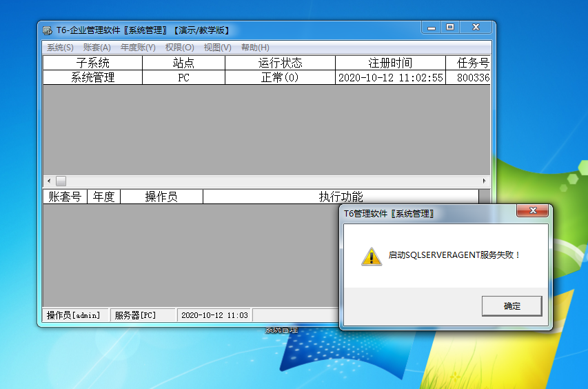Click the 操作员[admin] status bar entry
Viewport: 588px width, 389px height.
(x=75, y=315)
